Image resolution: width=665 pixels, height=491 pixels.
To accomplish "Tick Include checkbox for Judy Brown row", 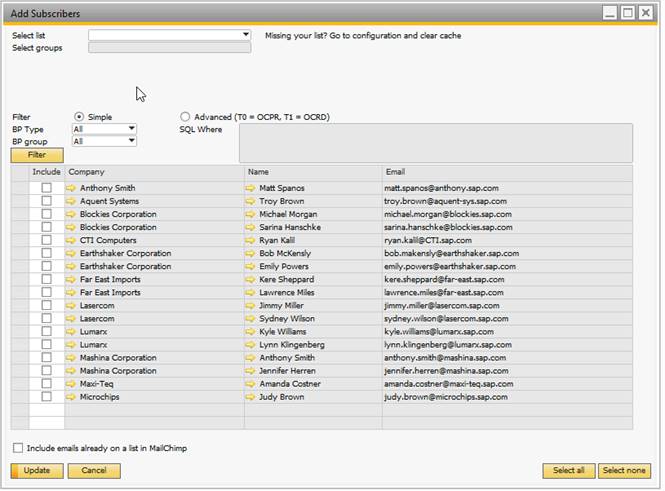I will [47, 397].
